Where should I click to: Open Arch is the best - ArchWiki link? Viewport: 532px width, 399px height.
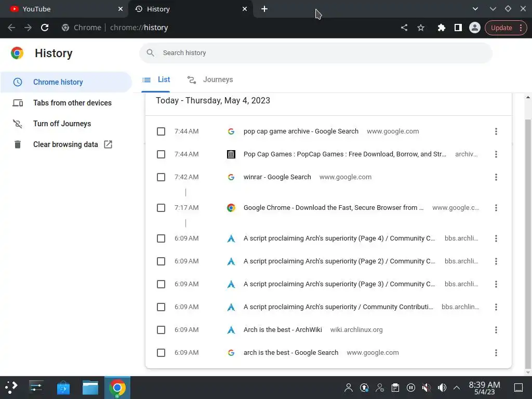[x=283, y=330]
